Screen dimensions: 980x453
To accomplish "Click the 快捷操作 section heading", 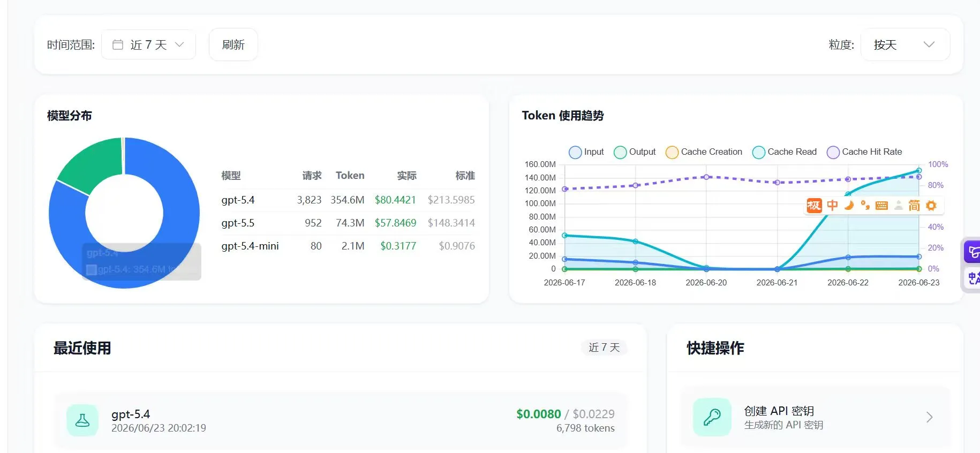I will 715,348.
